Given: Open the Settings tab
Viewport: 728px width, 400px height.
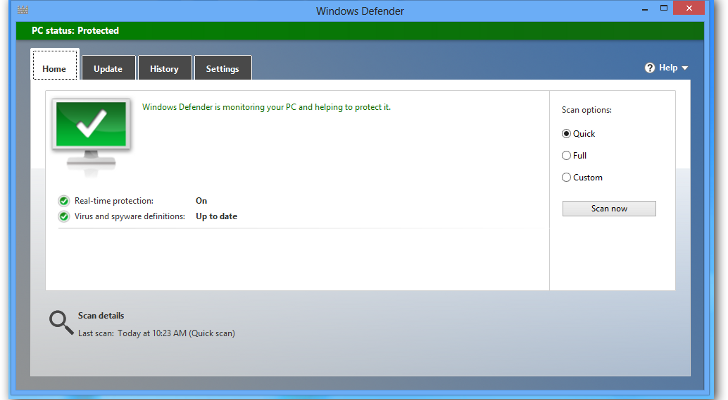Looking at the screenshot, I should tap(222, 68).
